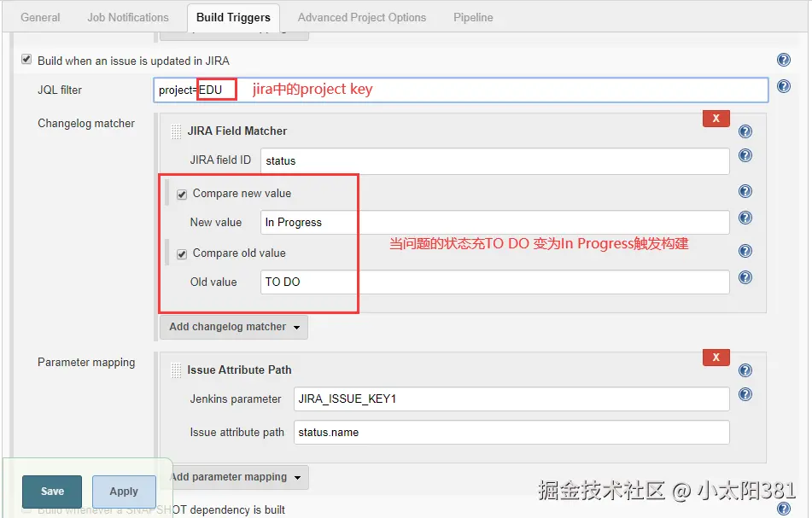Delete the JIRA Field Matcher block
The width and height of the screenshot is (812, 518).
tap(716, 119)
